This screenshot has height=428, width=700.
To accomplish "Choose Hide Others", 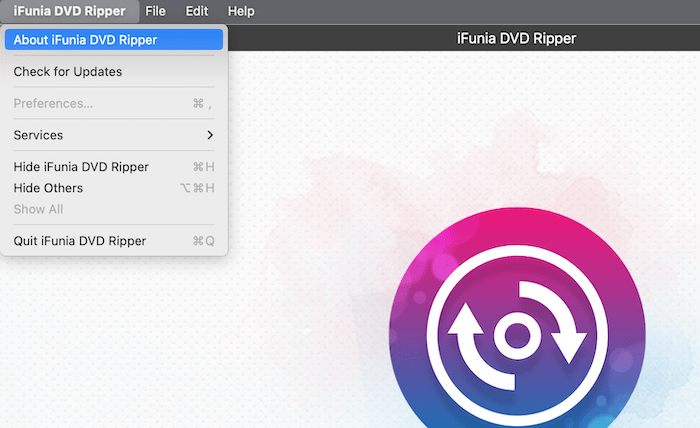I will tap(48, 188).
